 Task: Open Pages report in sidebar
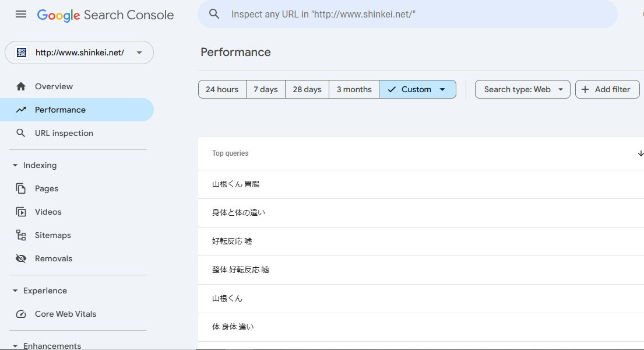point(77,188)
